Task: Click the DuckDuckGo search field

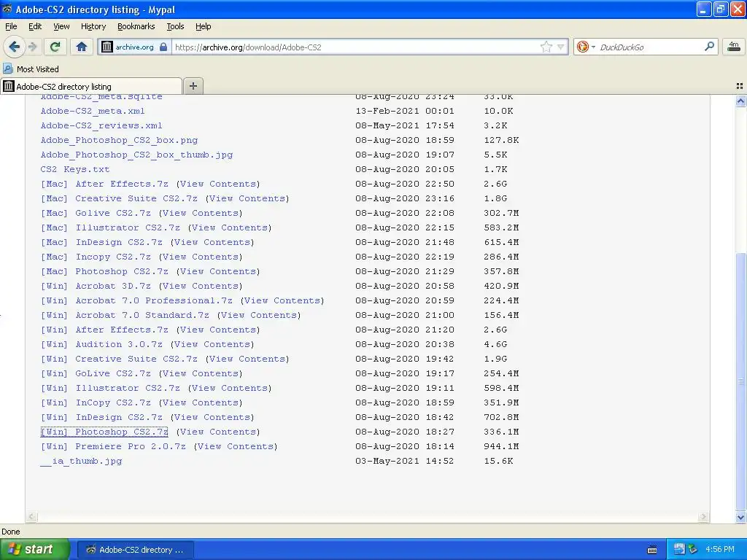Action: (650, 47)
